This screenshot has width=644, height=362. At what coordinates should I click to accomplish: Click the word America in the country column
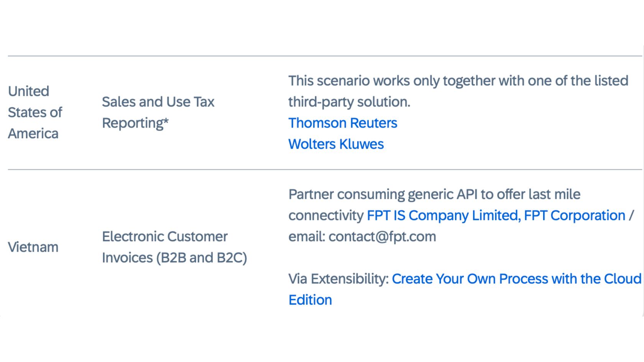pyautogui.click(x=33, y=134)
